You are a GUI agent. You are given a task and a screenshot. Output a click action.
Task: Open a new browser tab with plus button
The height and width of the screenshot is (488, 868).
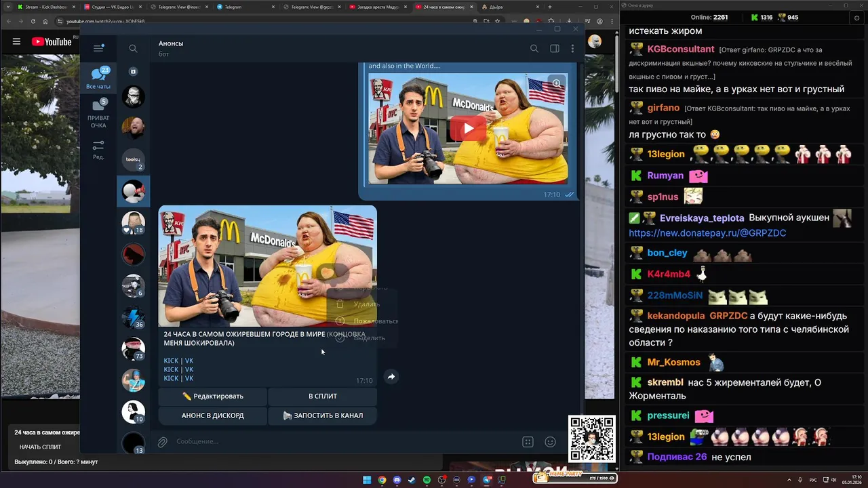click(x=549, y=7)
